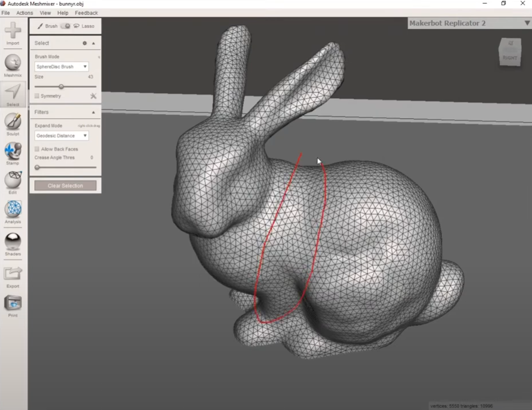Click the Brush Mode label
532x410 pixels.
(x=47, y=57)
